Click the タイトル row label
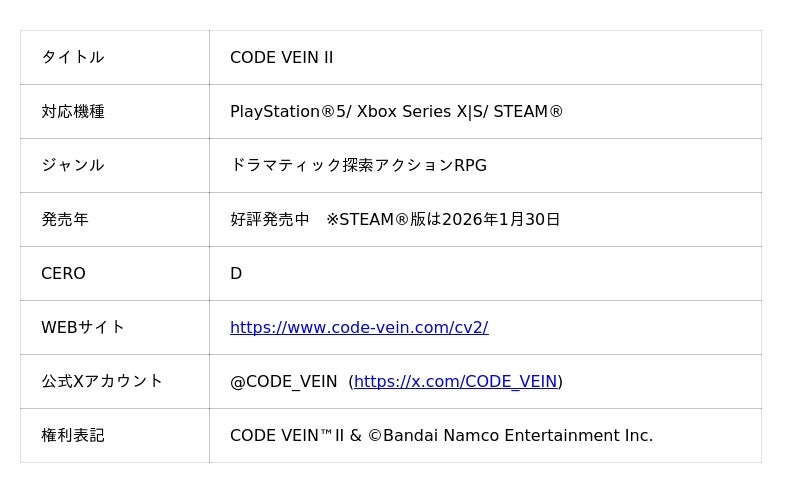800x493 pixels. coord(72,58)
